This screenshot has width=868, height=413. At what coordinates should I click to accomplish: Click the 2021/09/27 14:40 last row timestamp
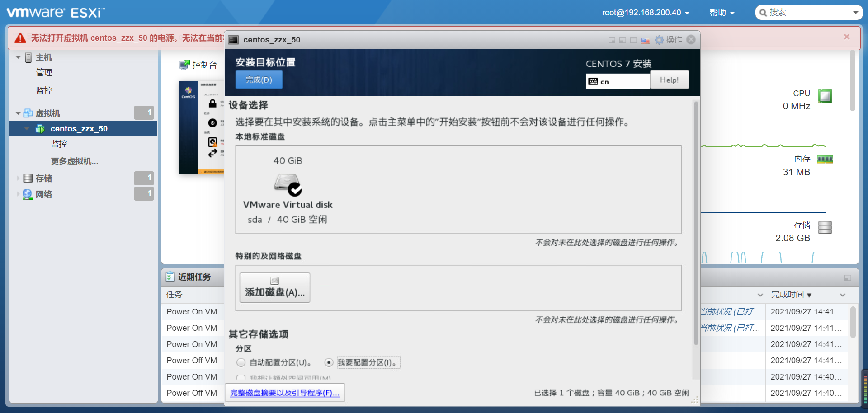click(x=806, y=393)
